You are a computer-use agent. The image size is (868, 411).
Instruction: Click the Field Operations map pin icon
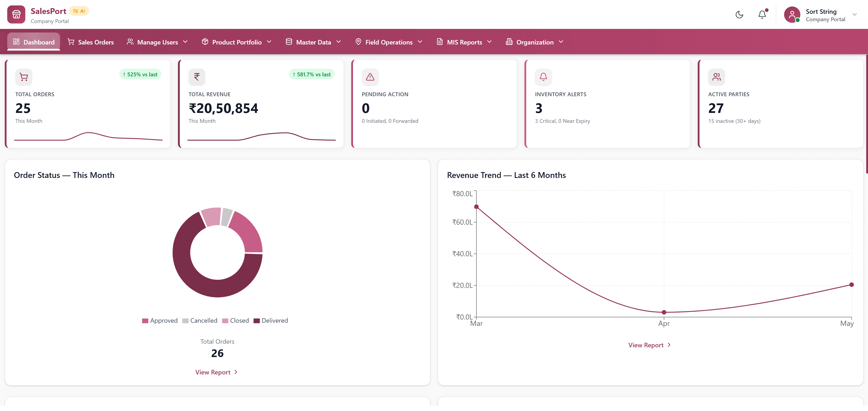[358, 42]
